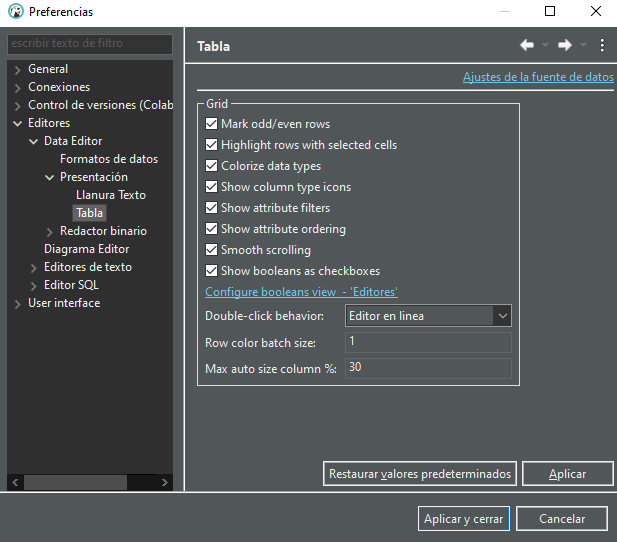
Task: Click the Row color batch size field
Action: click(x=428, y=342)
